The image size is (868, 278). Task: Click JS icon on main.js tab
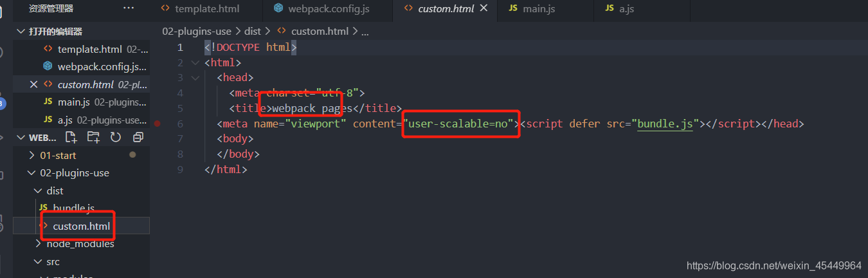[x=513, y=8]
